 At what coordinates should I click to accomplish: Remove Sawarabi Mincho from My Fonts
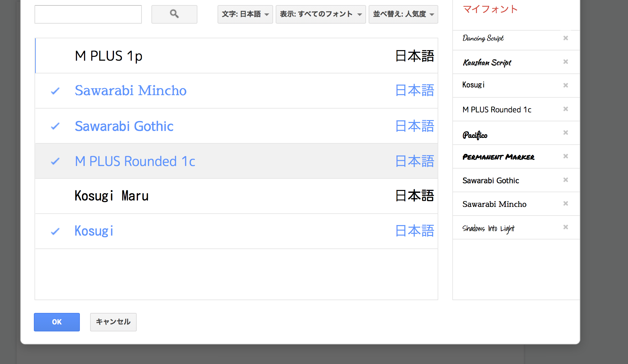point(565,203)
